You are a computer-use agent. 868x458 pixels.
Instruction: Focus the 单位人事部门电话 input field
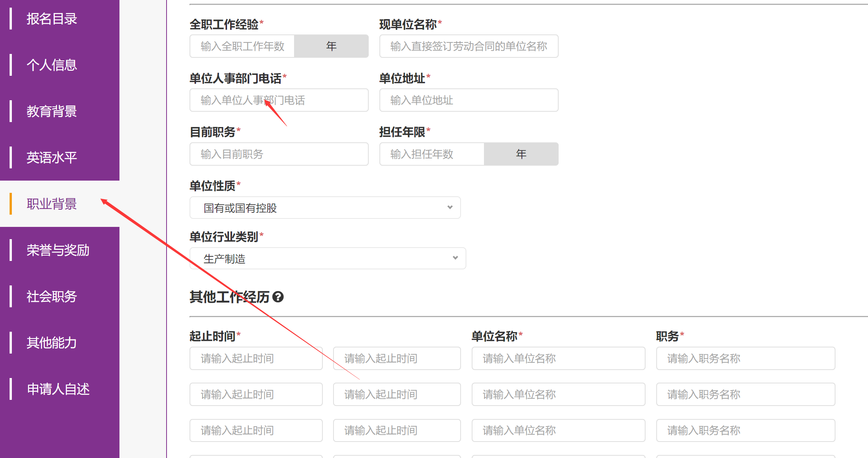(279, 100)
